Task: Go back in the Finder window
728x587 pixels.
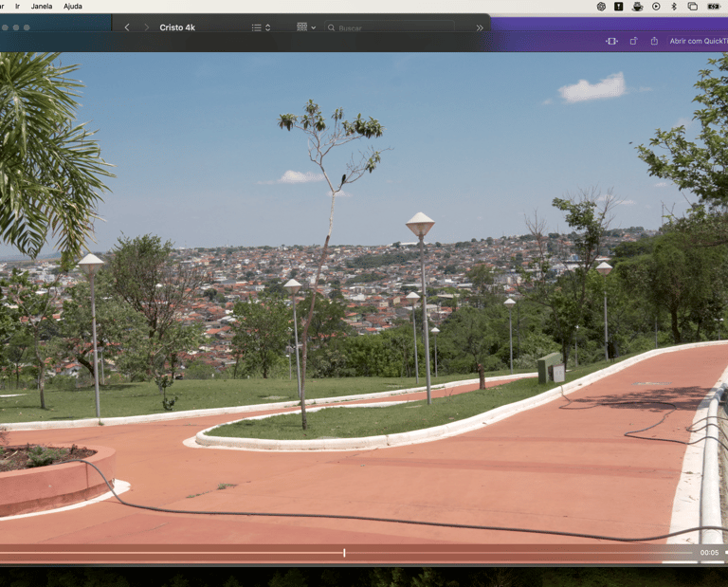Action: (127, 28)
